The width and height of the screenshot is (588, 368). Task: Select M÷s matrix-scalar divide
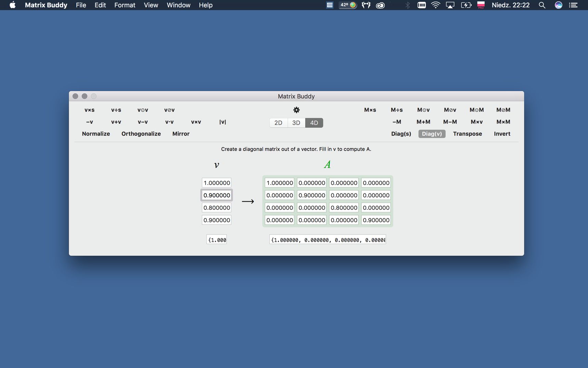coord(397,110)
